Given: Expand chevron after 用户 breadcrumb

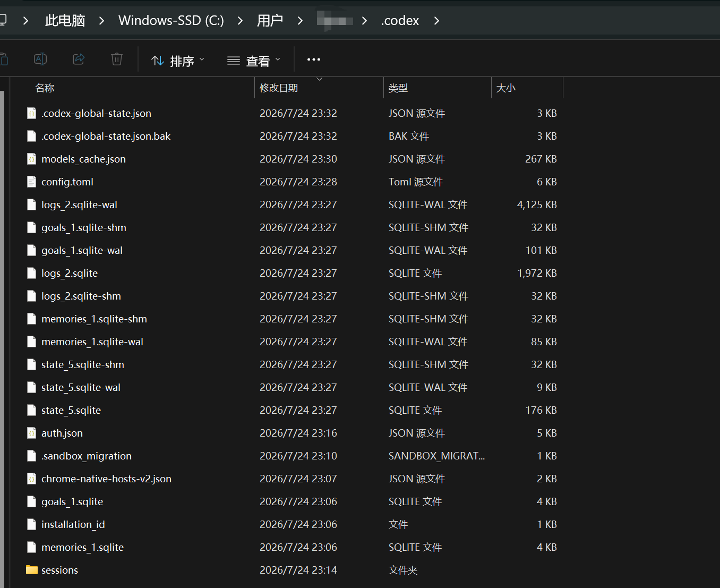Looking at the screenshot, I should click(x=300, y=21).
